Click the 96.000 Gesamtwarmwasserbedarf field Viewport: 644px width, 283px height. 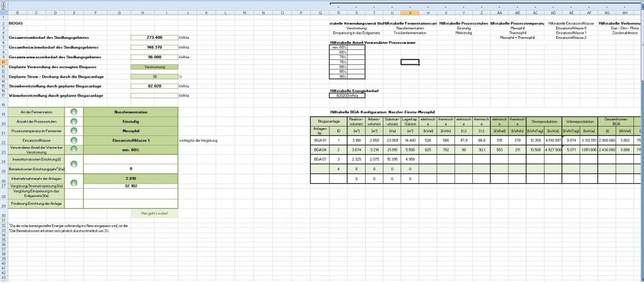point(154,57)
